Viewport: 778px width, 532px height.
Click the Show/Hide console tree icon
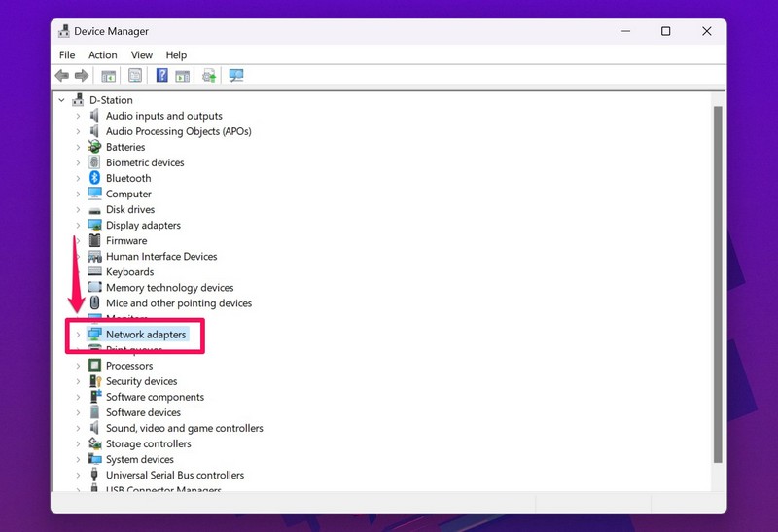tap(108, 76)
